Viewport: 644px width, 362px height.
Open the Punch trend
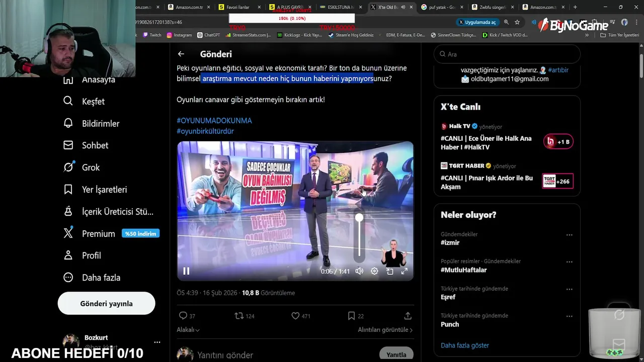point(450,324)
